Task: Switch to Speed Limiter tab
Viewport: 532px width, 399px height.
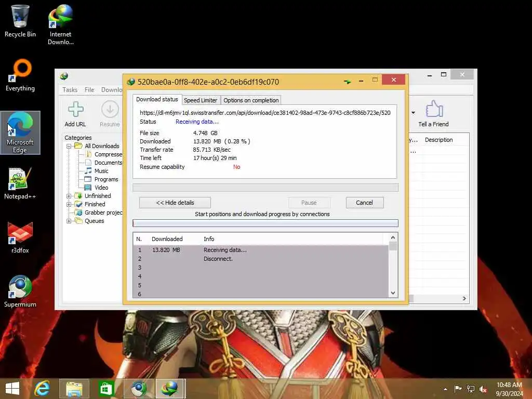Action: pyautogui.click(x=201, y=100)
